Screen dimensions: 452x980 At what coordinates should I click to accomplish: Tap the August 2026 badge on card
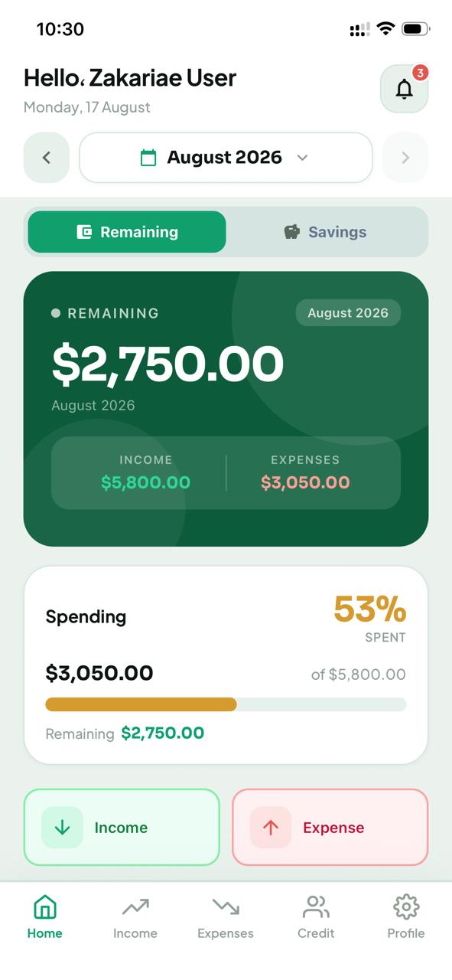[348, 312]
